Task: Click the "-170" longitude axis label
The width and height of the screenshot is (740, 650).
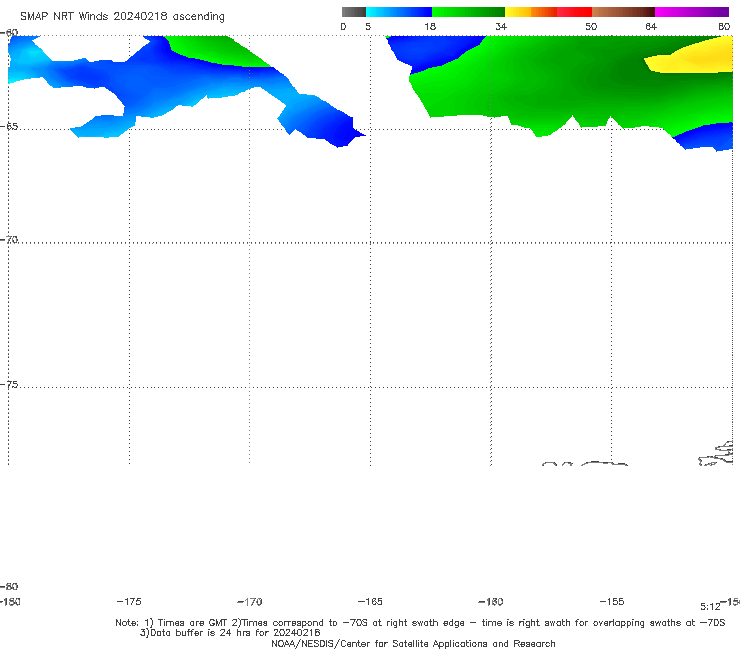Action: click(x=250, y=601)
